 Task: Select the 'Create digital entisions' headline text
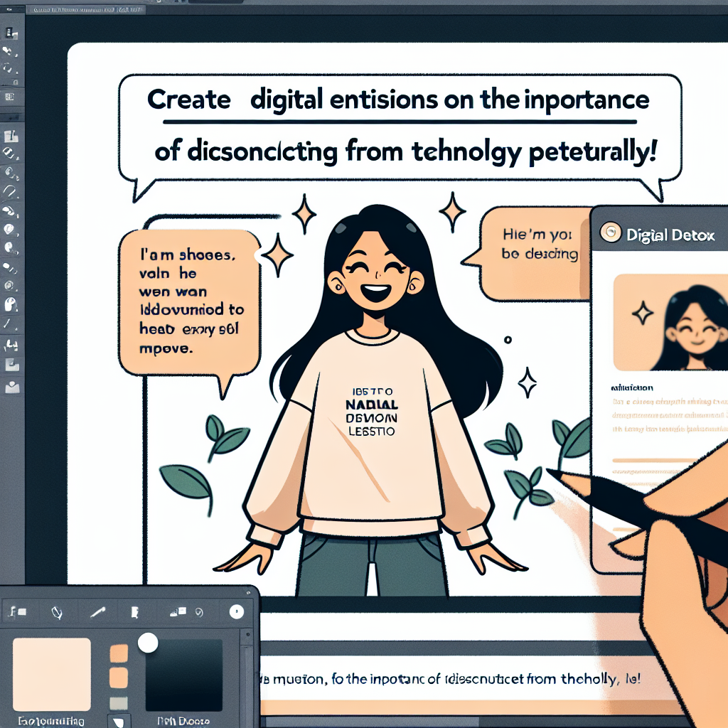click(x=398, y=100)
